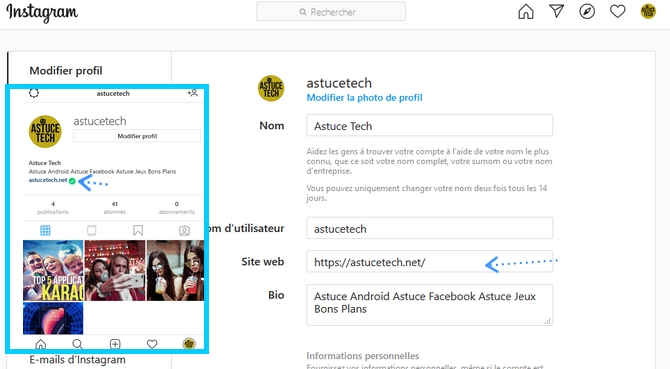Click the Instagram logo

(42, 12)
